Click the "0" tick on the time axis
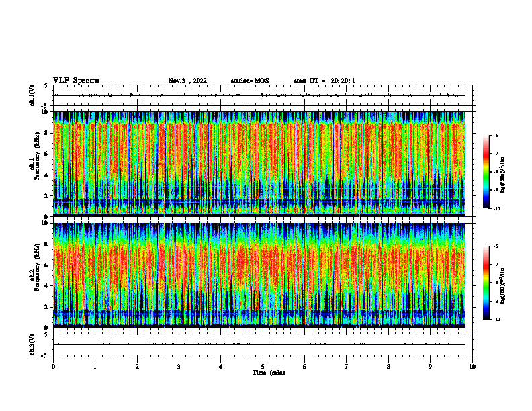 coord(53,367)
